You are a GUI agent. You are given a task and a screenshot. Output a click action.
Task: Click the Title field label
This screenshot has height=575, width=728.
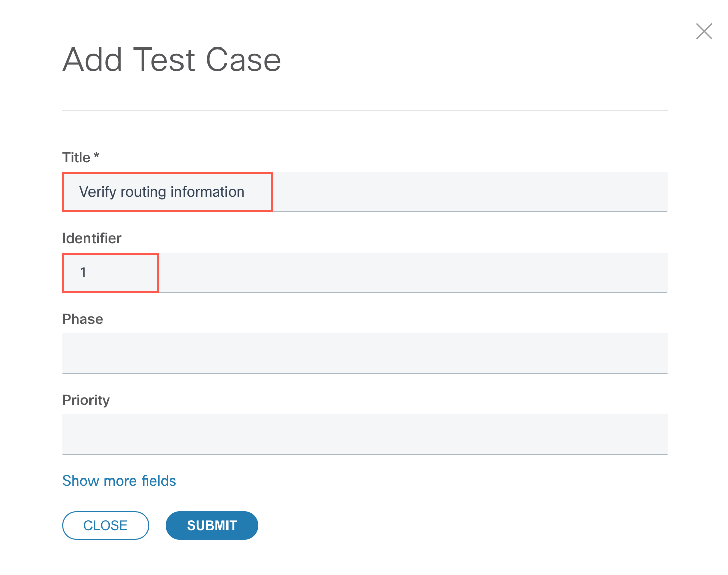(76, 157)
